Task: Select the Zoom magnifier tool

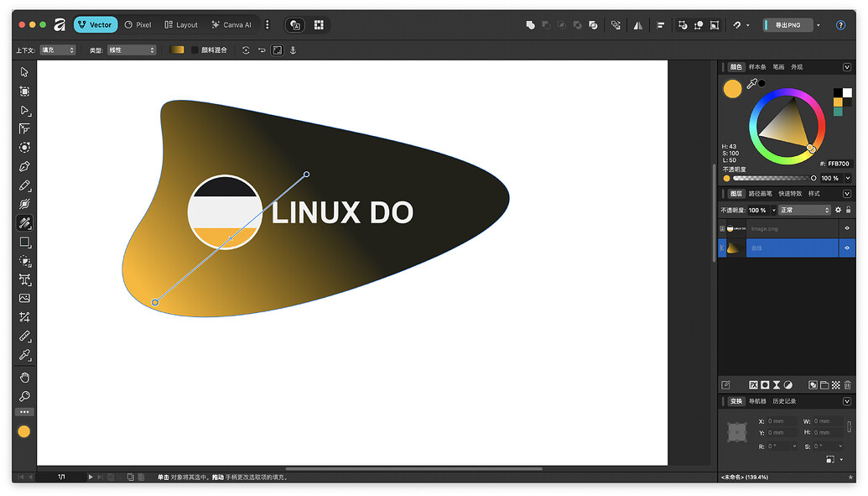Action: (24, 396)
